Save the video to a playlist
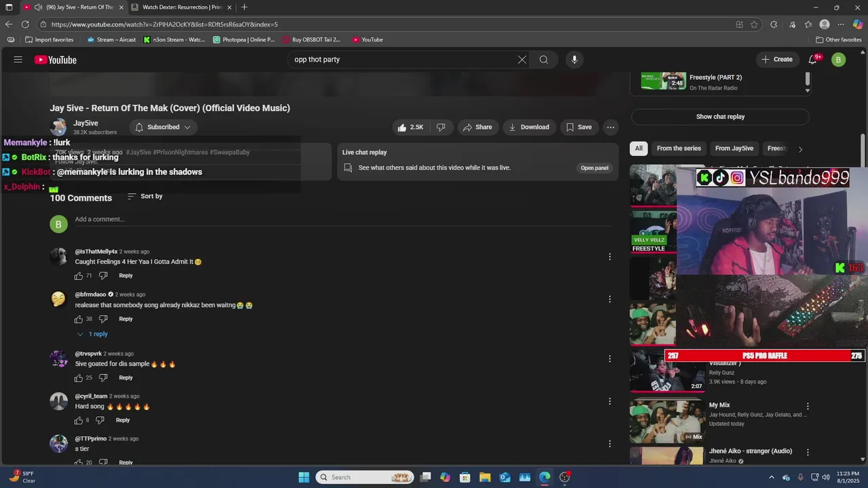This screenshot has height=488, width=868. coord(578,127)
